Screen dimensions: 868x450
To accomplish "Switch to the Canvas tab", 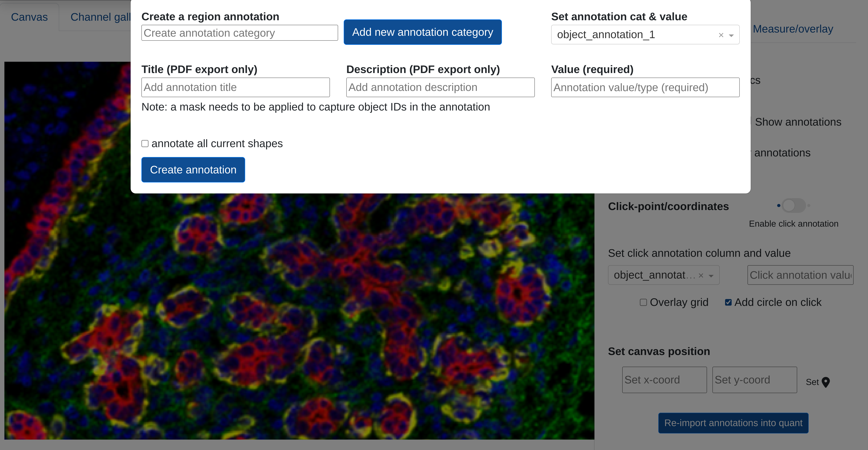I will [29, 17].
